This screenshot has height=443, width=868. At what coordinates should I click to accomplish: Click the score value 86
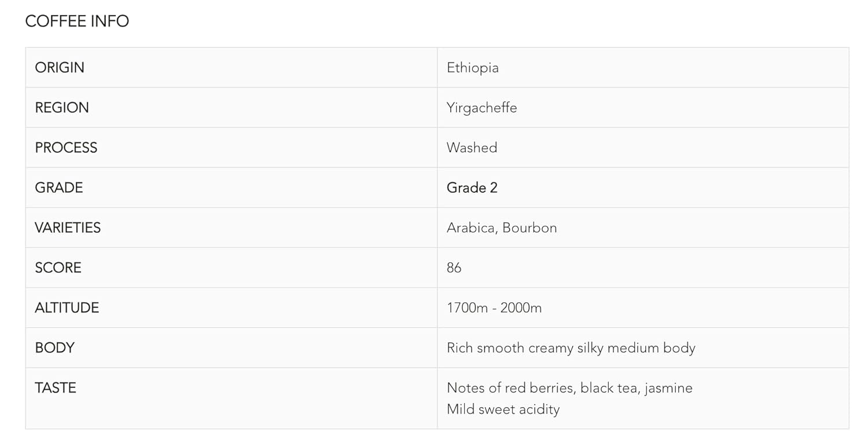click(454, 268)
